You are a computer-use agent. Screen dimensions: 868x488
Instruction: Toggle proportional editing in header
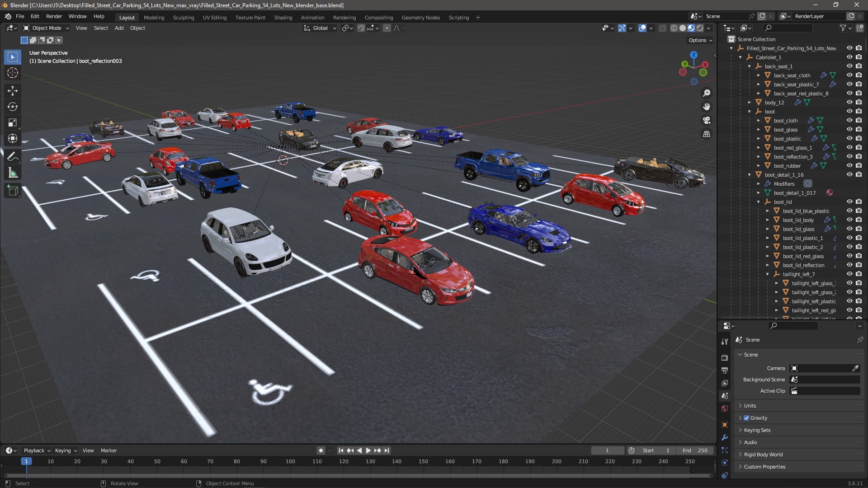pos(387,28)
